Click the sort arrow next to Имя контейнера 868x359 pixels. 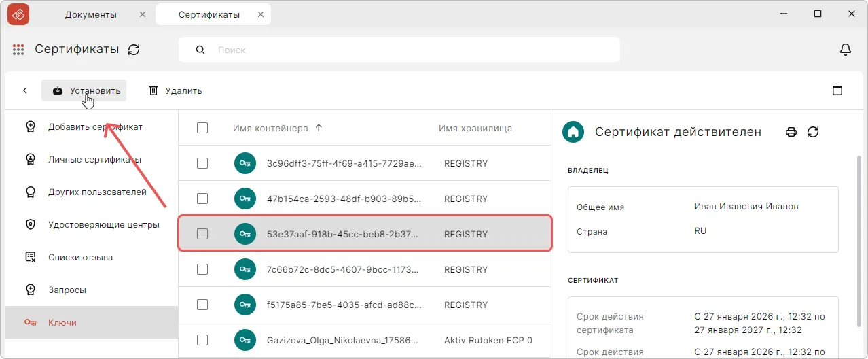(319, 128)
